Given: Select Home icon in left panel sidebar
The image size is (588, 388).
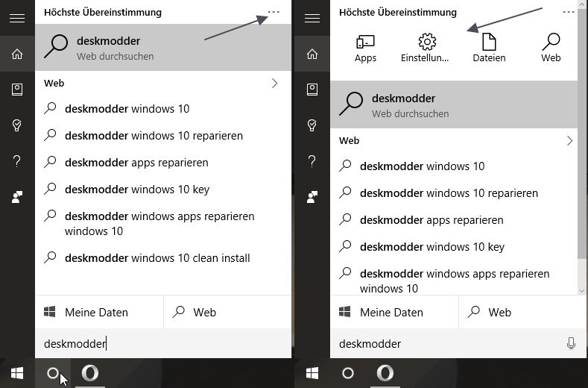Looking at the screenshot, I should point(17,54).
